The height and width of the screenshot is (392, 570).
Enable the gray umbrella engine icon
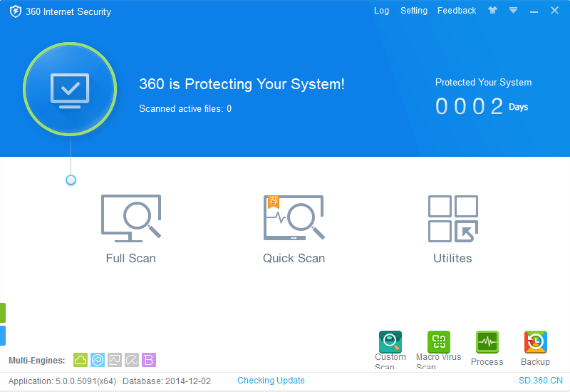[x=132, y=360]
